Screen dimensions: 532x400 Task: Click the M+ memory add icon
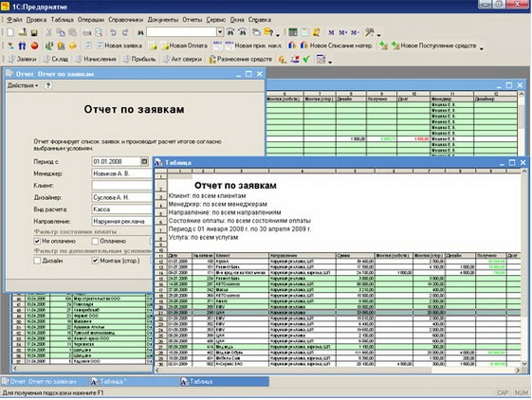click(x=343, y=32)
